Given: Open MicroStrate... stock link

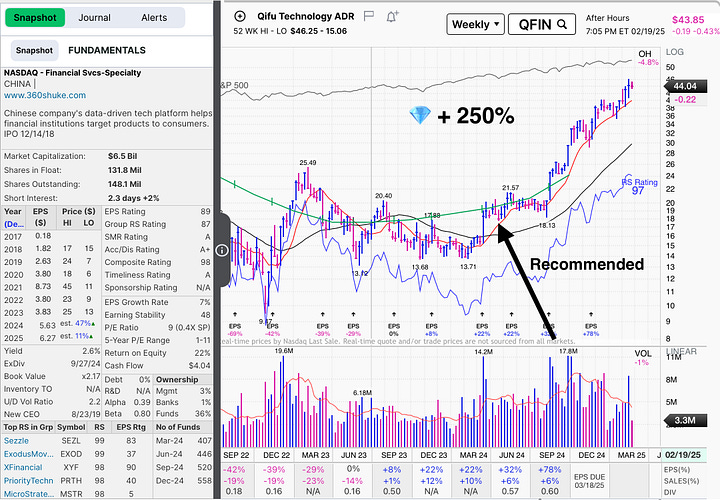Looking at the screenshot, I should [28, 494].
